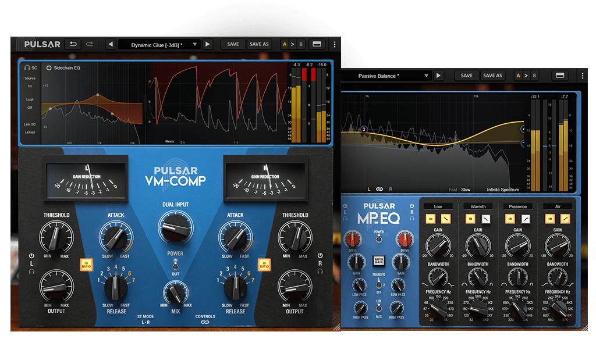Select the A preset slot on MP.EQ
The image size is (596, 364).
(519, 76)
